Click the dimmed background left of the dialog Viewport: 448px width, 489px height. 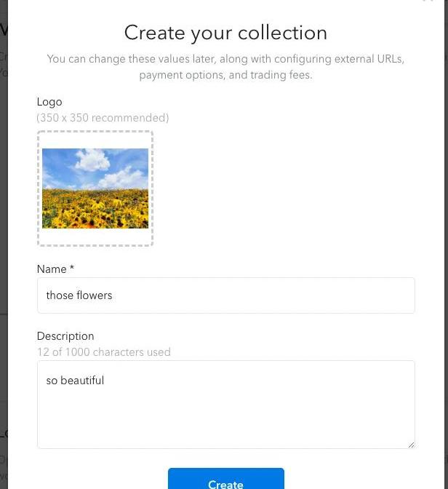click(x=4, y=218)
